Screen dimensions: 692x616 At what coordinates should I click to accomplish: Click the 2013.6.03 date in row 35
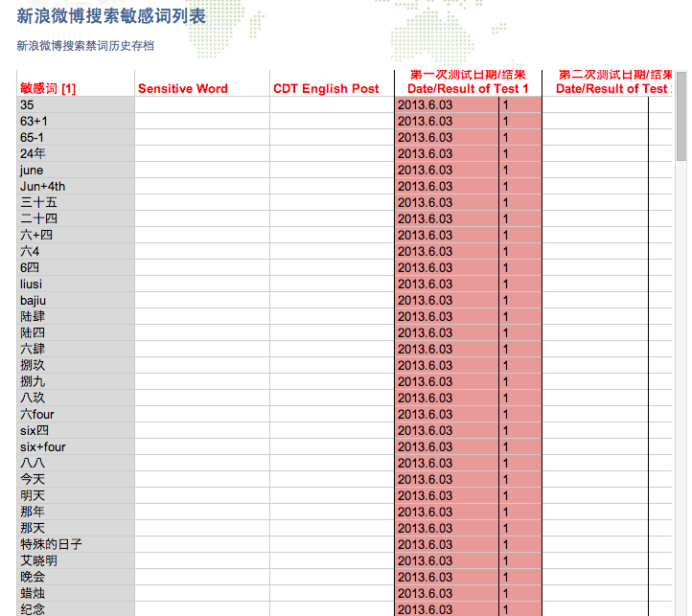coord(425,105)
